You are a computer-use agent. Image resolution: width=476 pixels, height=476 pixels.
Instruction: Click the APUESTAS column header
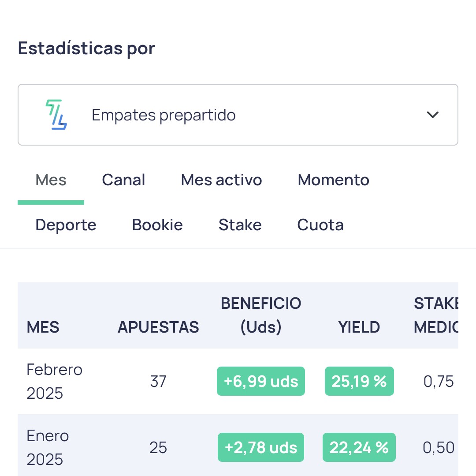coord(158,327)
